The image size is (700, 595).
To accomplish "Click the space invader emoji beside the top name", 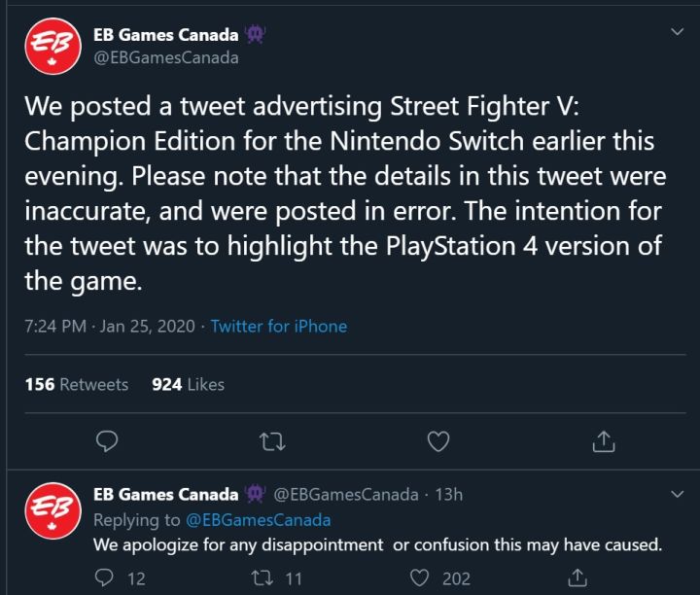I will point(256,34).
